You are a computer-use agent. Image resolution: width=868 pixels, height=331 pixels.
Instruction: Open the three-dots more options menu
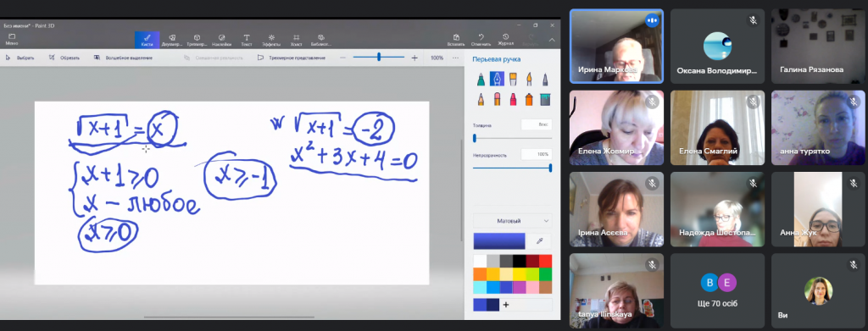(x=455, y=58)
